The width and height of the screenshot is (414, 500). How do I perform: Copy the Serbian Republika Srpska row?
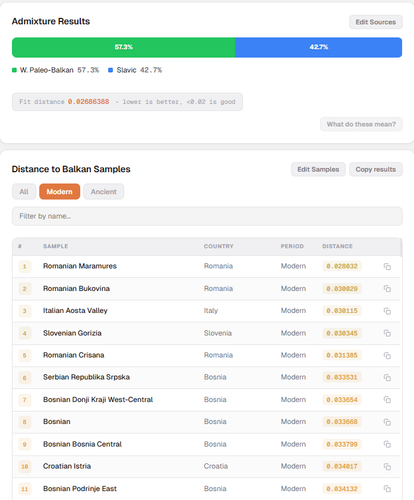(387, 377)
